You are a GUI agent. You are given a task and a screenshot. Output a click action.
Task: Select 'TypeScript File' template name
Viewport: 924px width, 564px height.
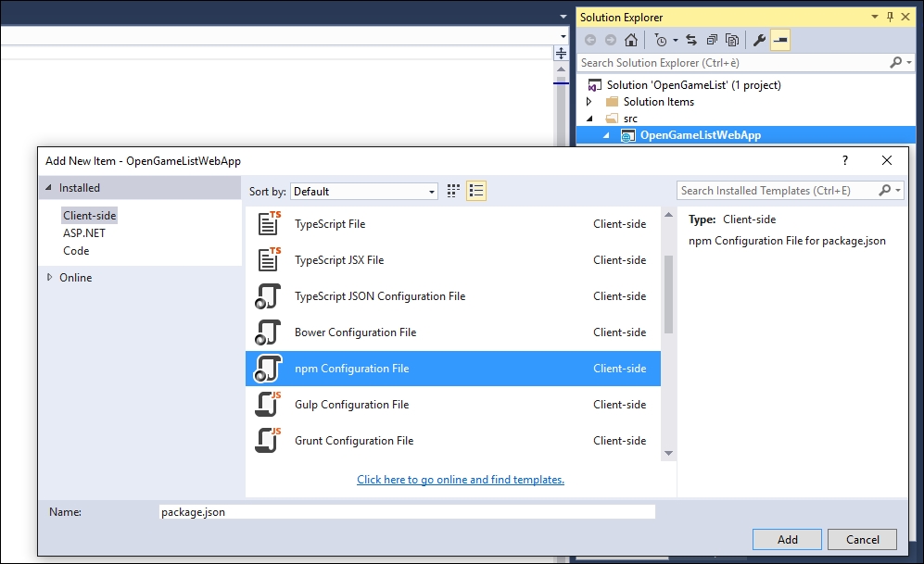click(x=330, y=224)
